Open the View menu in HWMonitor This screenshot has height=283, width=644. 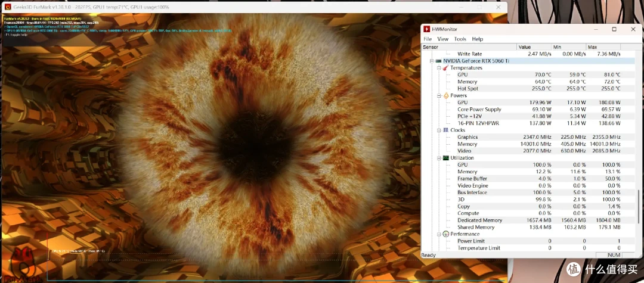click(442, 39)
